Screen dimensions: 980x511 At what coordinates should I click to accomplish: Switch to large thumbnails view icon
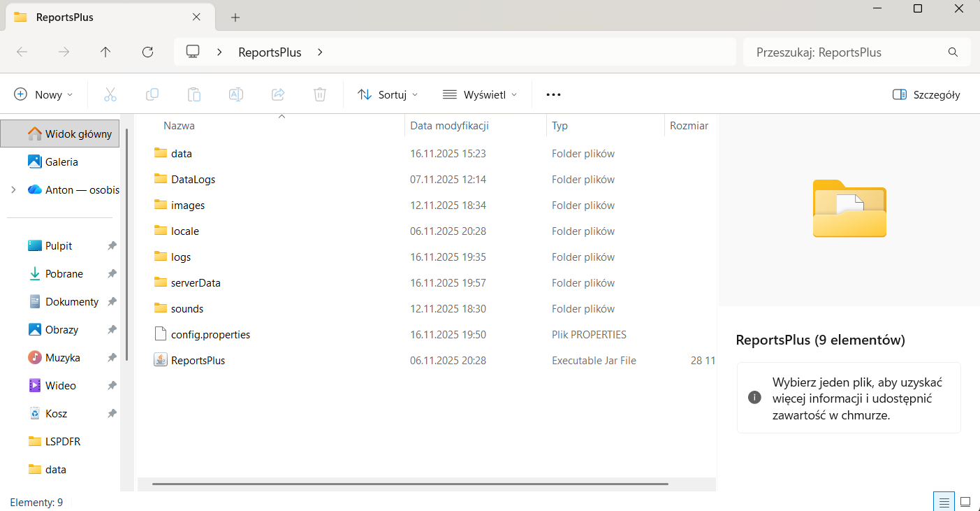point(965,501)
